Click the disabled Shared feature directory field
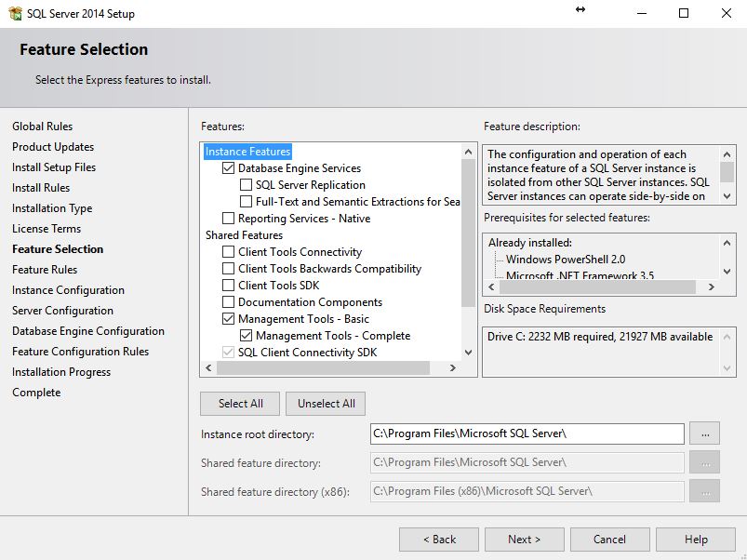 pos(527,462)
